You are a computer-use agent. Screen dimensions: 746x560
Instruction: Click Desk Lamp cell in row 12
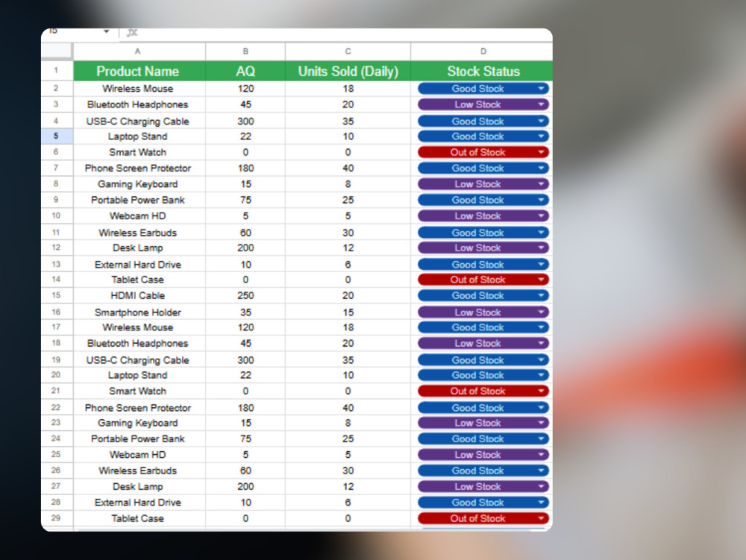click(139, 248)
